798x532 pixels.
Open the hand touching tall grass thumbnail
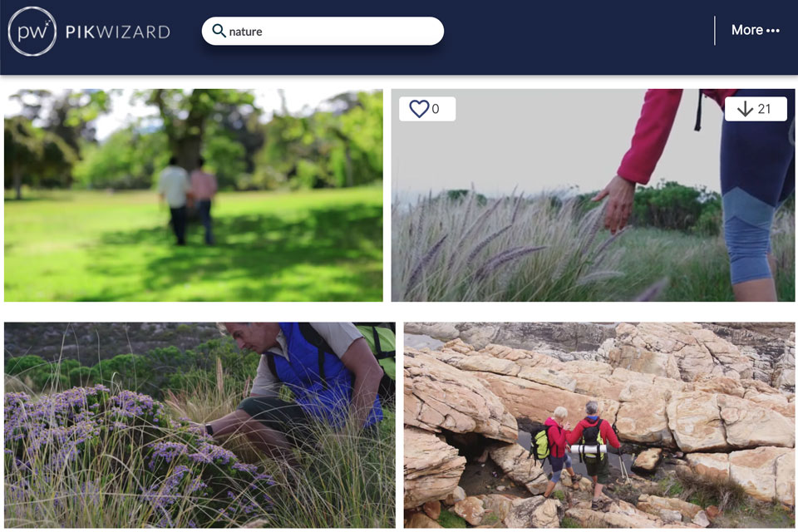[593, 195]
